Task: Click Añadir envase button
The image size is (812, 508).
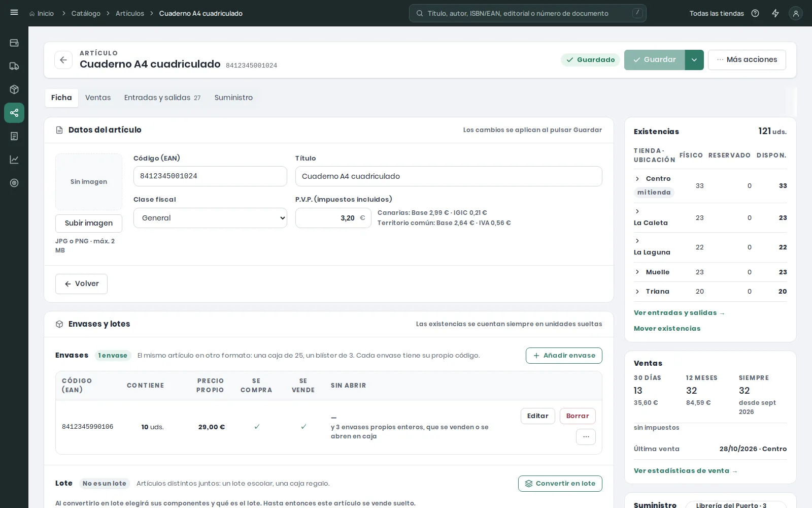Action: tap(564, 356)
